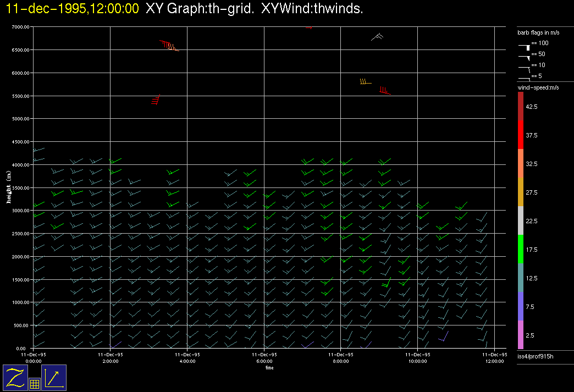This screenshot has width=574, height=392.
Task: Click the 10 m/s barb symbol
Action: point(525,68)
